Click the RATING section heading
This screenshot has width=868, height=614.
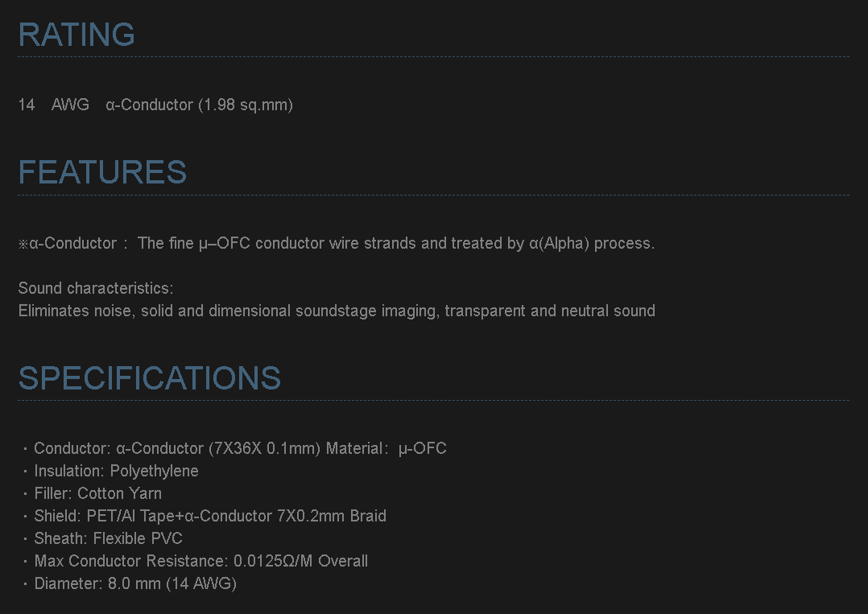[x=76, y=35]
